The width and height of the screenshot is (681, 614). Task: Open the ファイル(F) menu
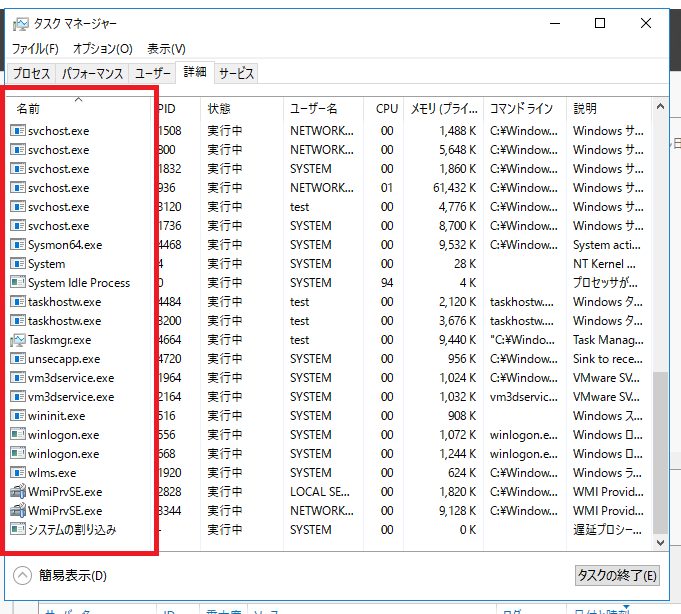[35, 49]
